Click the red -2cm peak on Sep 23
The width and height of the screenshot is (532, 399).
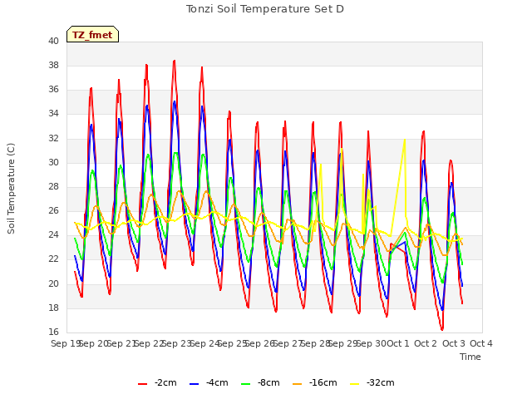pos(175,61)
